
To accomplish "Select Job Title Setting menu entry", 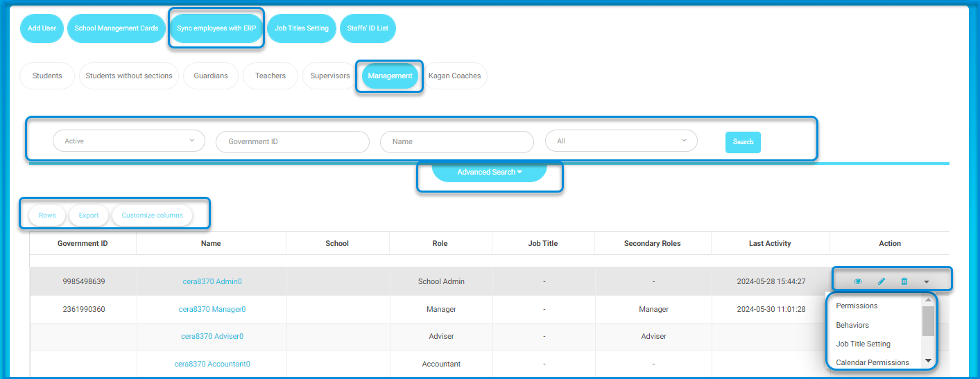I will click(863, 344).
